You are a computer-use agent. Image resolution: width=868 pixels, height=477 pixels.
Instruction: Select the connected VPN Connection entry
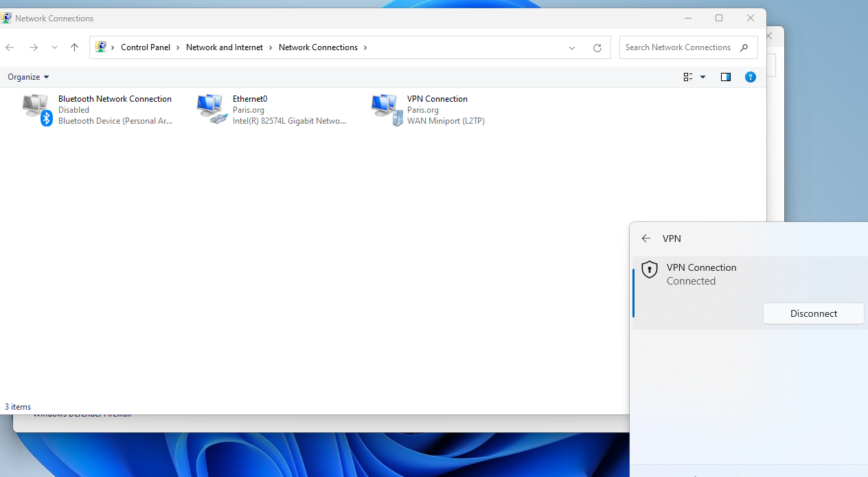click(750, 293)
